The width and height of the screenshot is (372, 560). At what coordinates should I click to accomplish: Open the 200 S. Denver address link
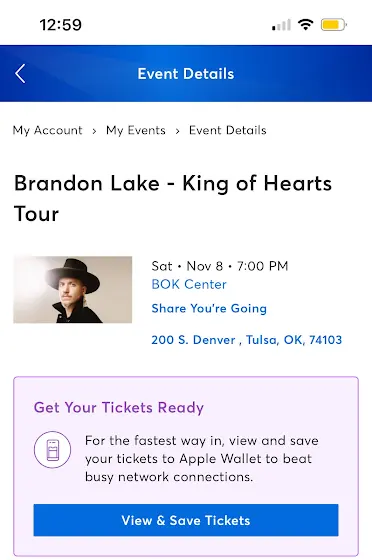[247, 340]
